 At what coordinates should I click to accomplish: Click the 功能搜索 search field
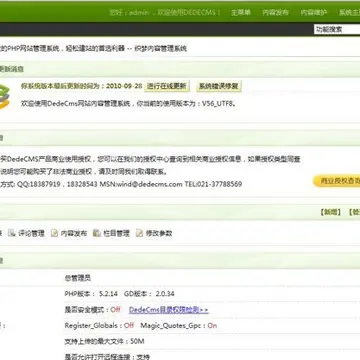tap(337, 29)
